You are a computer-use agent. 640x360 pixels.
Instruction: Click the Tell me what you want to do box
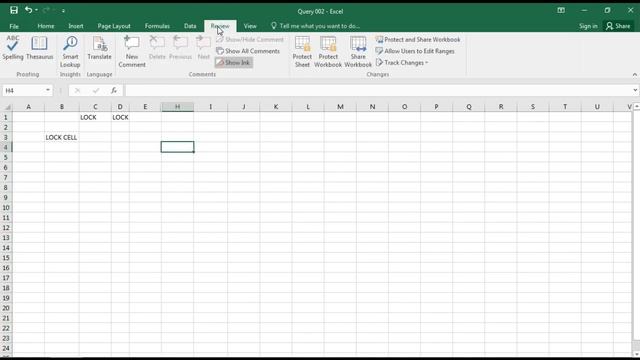[x=316, y=26]
